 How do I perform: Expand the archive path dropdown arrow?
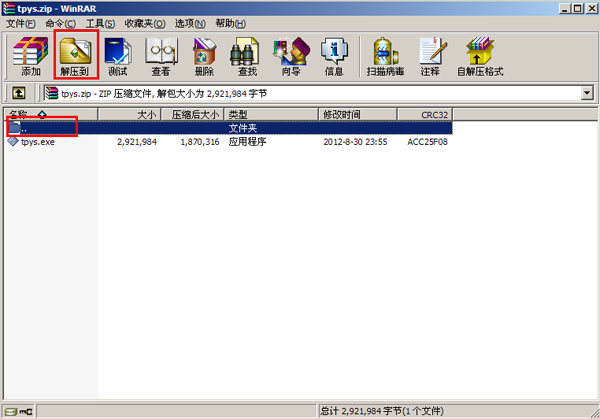[587, 93]
